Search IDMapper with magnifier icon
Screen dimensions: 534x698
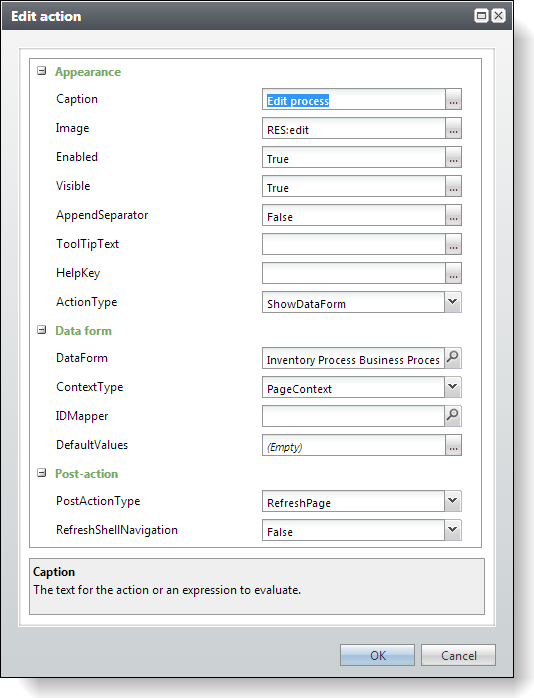click(x=453, y=416)
